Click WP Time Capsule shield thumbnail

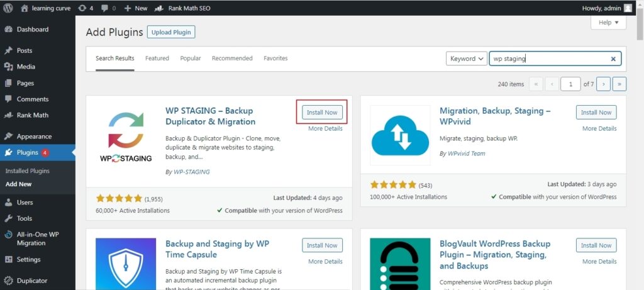point(126,264)
